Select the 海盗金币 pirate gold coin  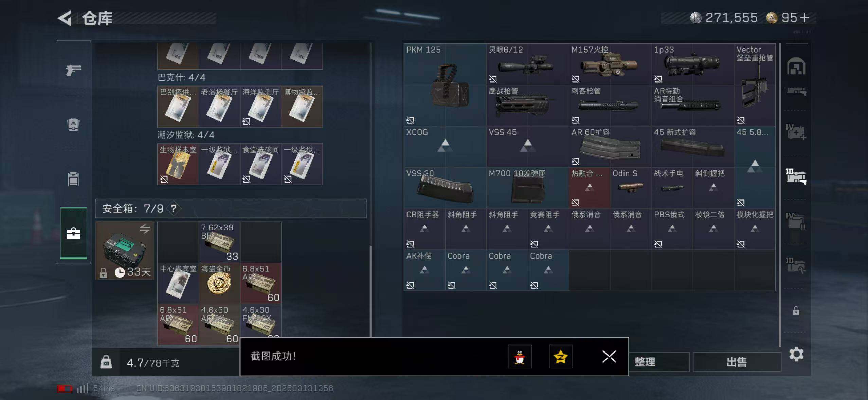pyautogui.click(x=219, y=283)
